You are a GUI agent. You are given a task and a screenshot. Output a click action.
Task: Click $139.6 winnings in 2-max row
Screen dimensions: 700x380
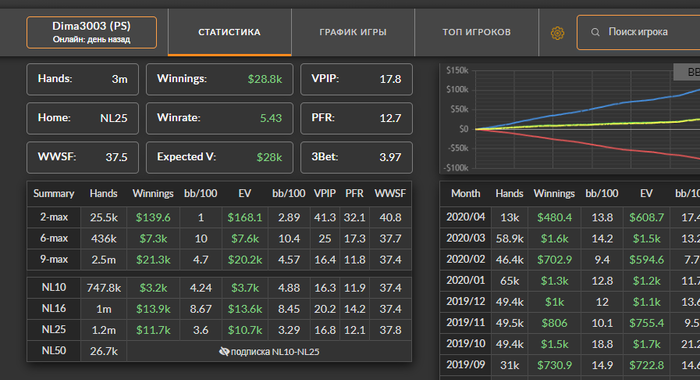153,217
